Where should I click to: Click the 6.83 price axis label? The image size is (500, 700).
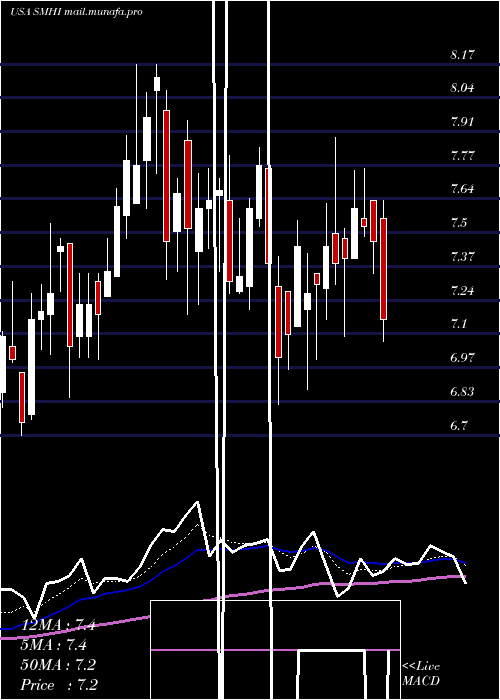coord(462,392)
